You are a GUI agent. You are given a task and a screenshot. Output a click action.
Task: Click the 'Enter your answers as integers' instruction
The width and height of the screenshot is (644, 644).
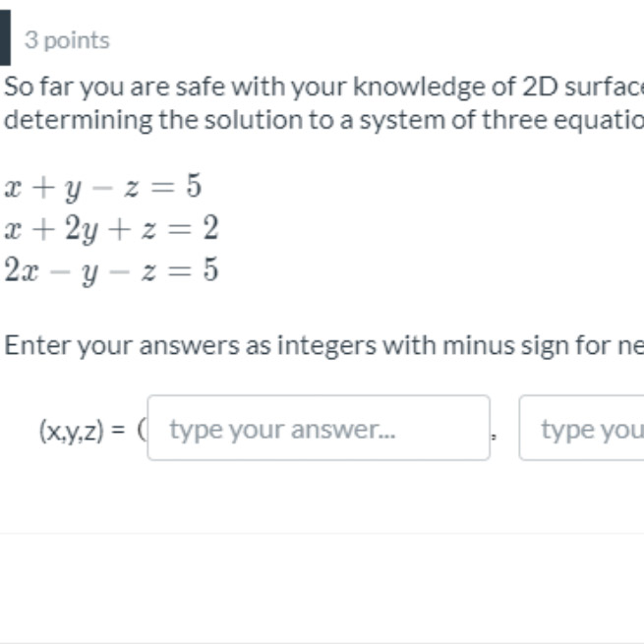coord(323,345)
